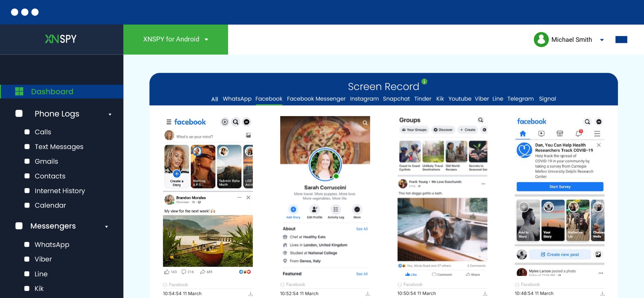Image resolution: width=644 pixels, height=298 pixels.
Task: Click the green Dashboard grid icon
Action: point(19,91)
